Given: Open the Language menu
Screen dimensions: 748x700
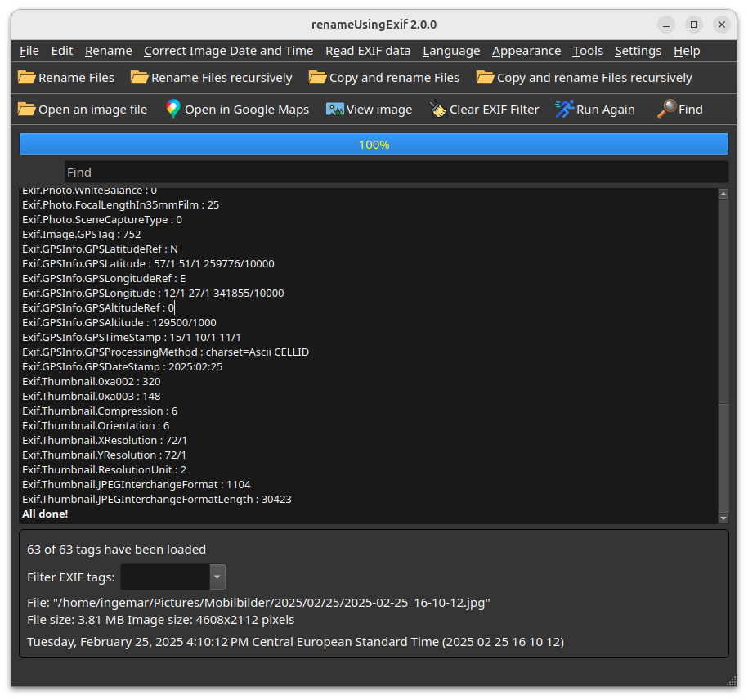Looking at the screenshot, I should 451,51.
